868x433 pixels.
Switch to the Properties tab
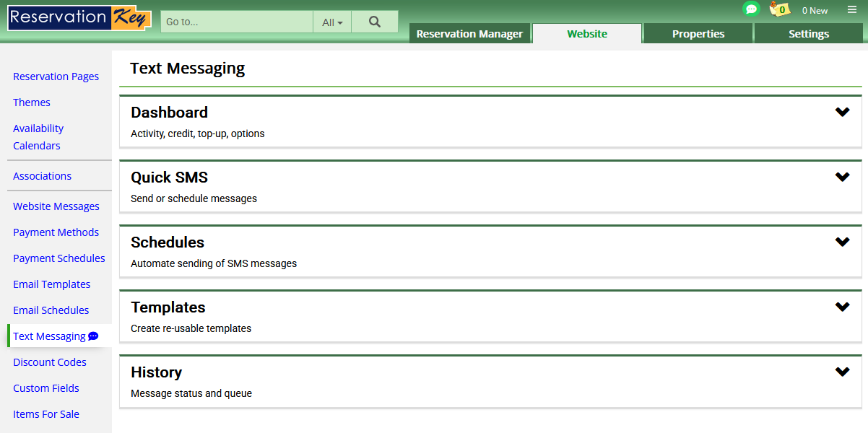[698, 34]
